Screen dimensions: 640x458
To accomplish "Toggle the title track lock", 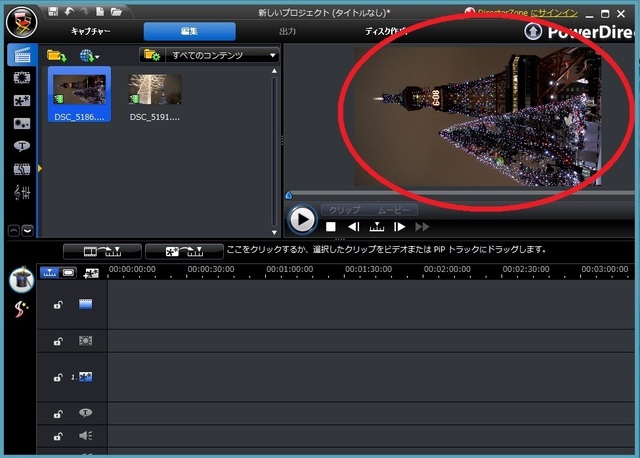I will click(58, 414).
